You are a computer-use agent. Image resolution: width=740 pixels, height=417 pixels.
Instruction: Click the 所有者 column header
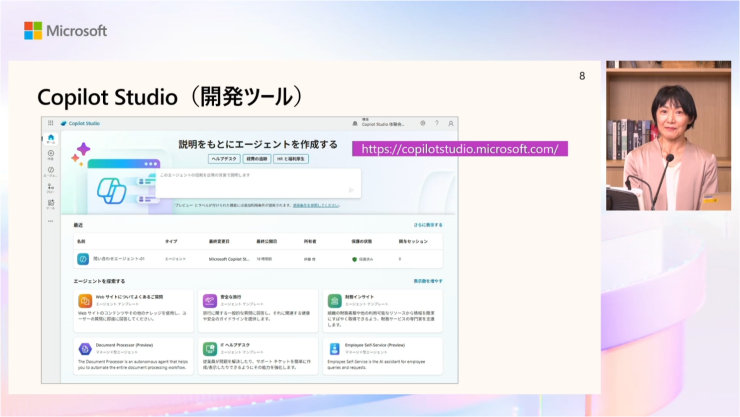click(x=310, y=242)
